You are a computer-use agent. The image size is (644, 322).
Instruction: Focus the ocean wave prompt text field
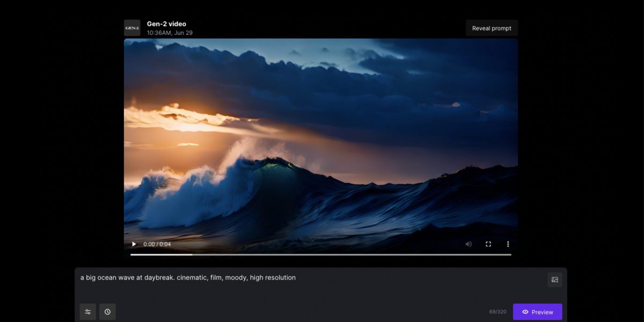pyautogui.click(x=311, y=287)
